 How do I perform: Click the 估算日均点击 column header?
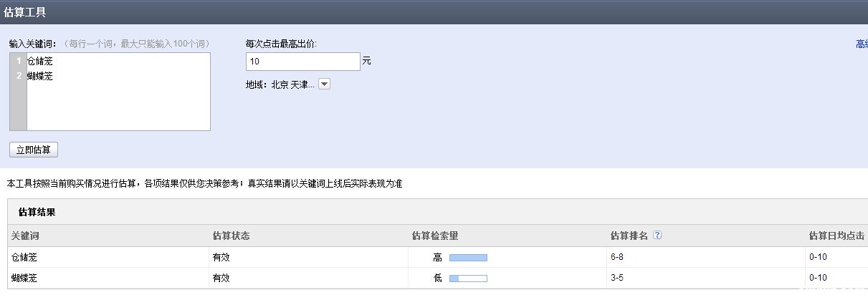pos(836,236)
